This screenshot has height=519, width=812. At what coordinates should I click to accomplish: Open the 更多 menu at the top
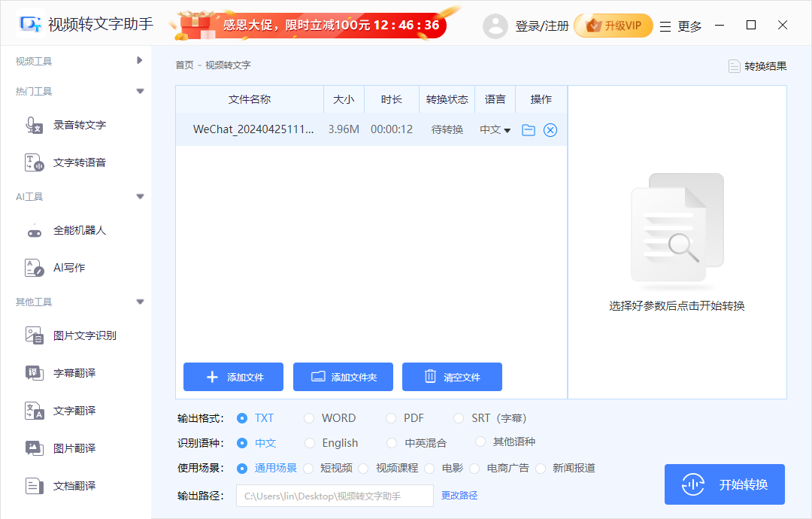[689, 25]
